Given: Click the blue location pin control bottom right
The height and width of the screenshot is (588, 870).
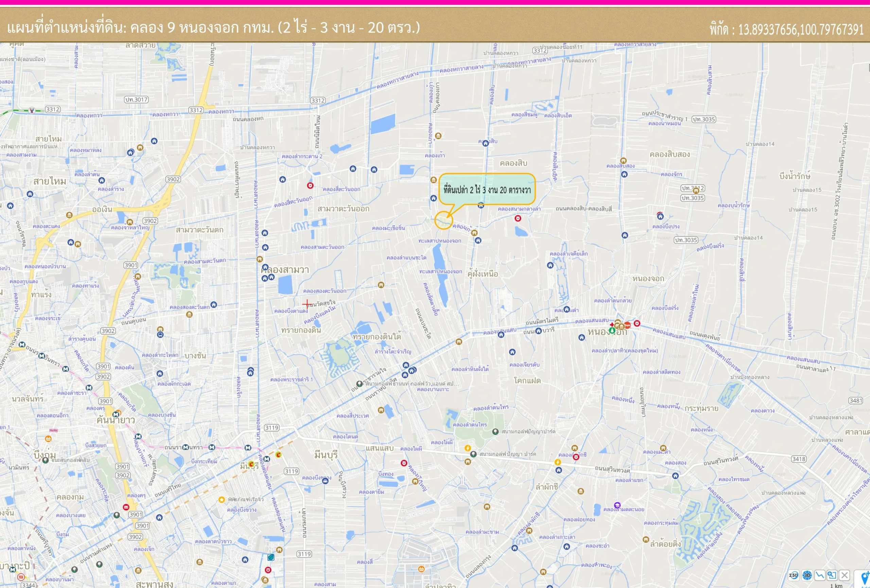Looking at the screenshot, I should tap(866, 577).
